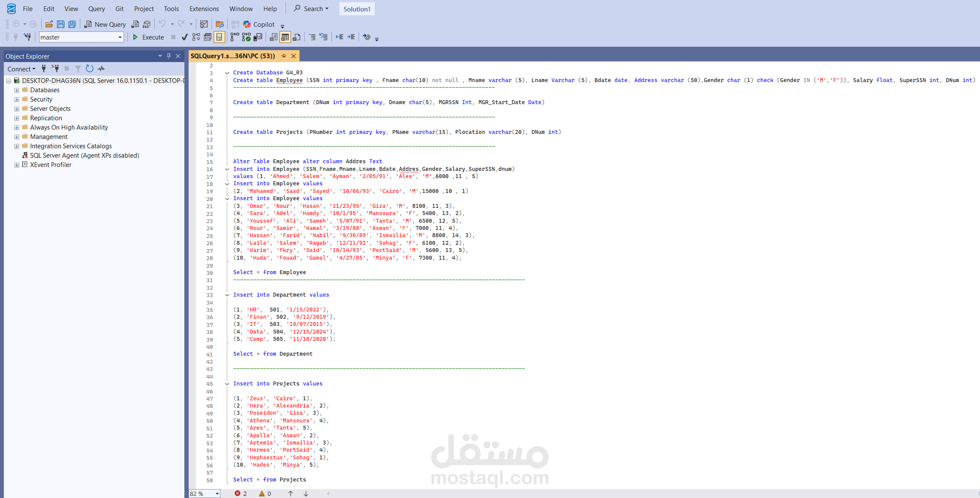
Task: Go to previous issue up arrow
Action: point(291,493)
